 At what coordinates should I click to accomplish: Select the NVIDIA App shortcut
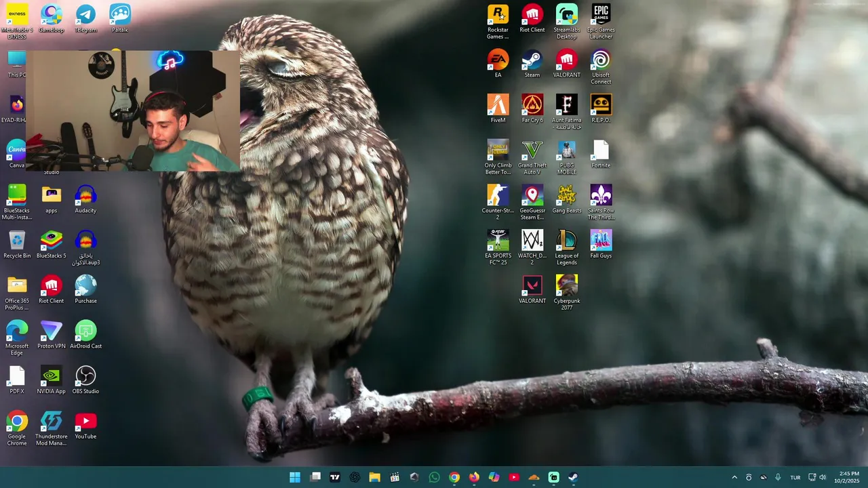point(51,380)
